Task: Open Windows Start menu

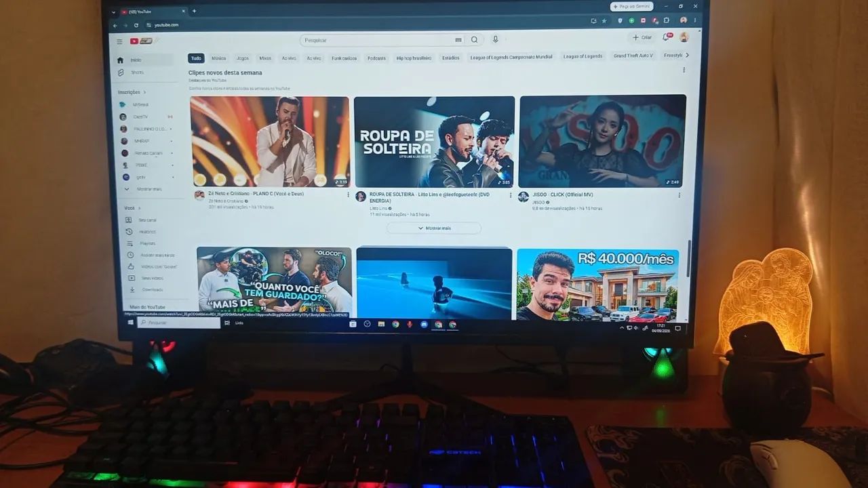Action: [131, 323]
